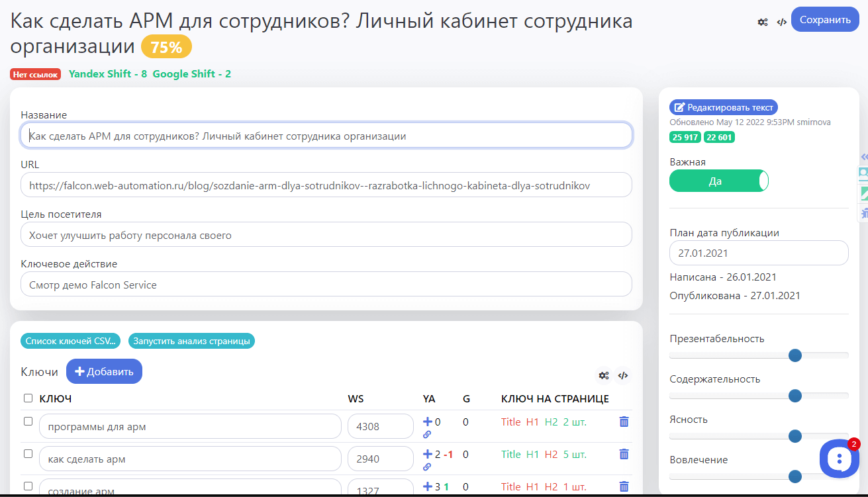868x497 pixels.
Task: Click the blue plus in 'программы для арм' row
Action: [x=427, y=422]
